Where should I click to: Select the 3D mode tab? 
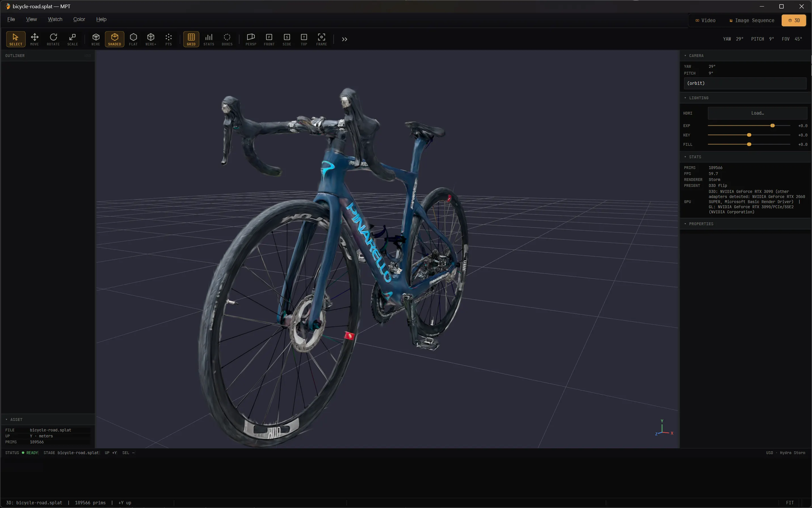tap(794, 20)
